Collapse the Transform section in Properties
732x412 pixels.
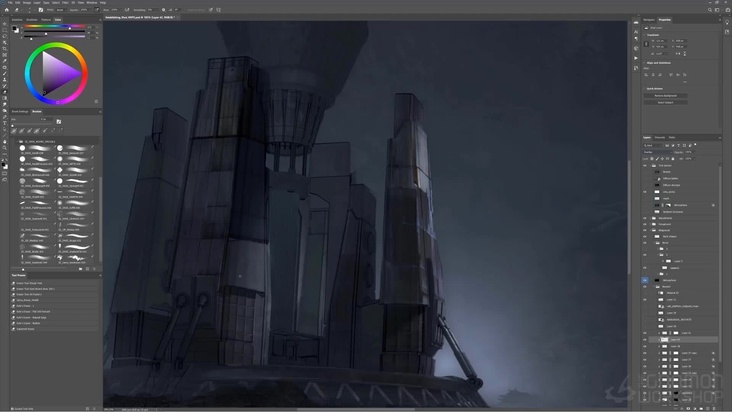click(x=645, y=35)
